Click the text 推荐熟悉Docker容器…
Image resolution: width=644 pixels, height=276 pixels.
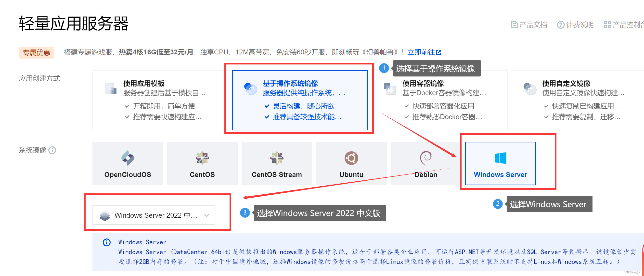tap(447, 117)
